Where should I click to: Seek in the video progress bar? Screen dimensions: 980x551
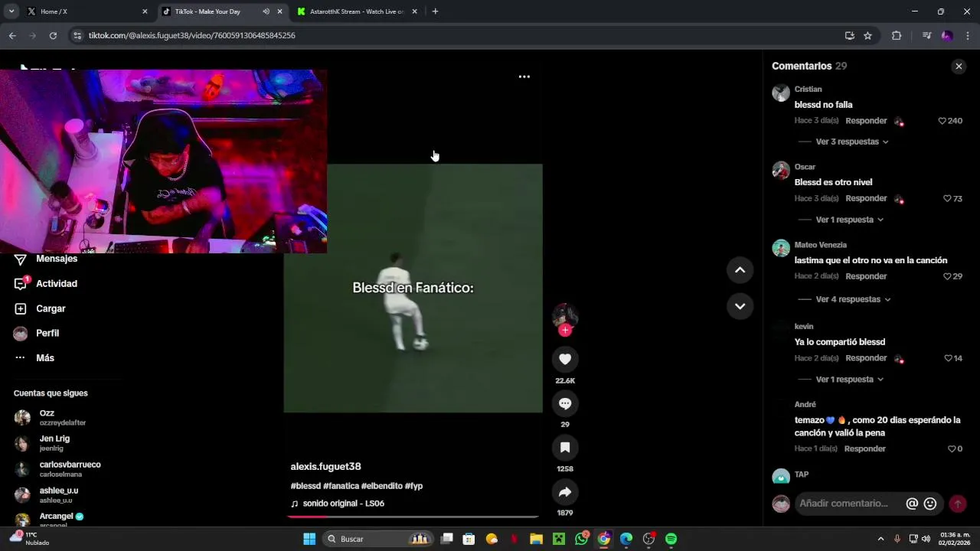413,517
